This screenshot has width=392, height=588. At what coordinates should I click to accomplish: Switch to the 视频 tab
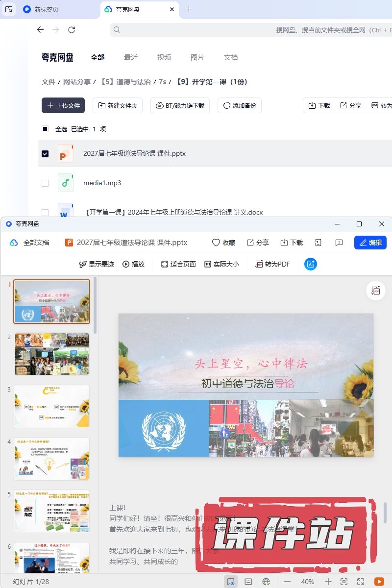(x=164, y=57)
